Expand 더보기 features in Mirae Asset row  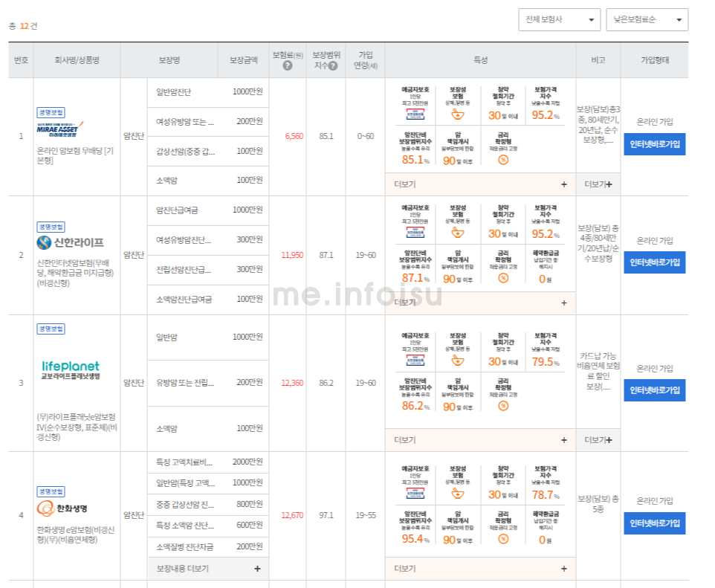481,184
